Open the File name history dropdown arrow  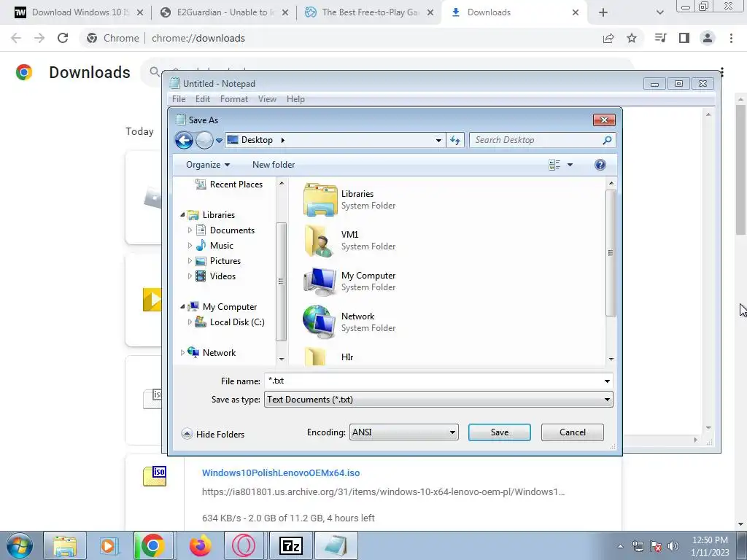pyautogui.click(x=607, y=381)
